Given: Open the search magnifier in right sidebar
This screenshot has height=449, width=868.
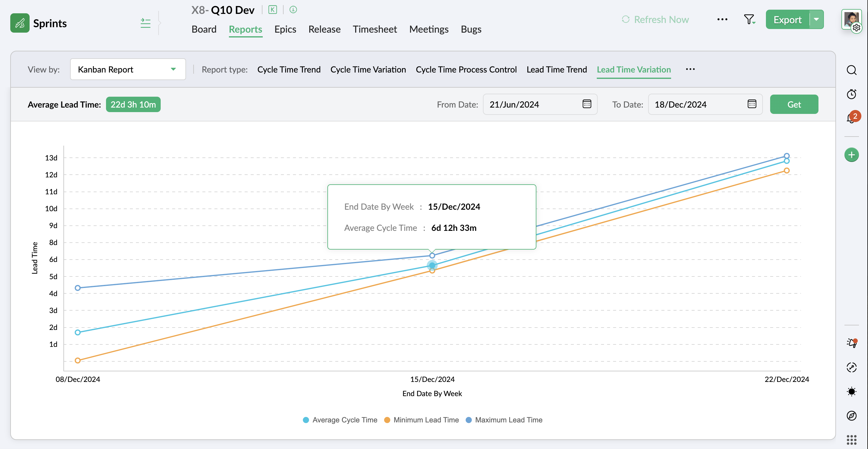Looking at the screenshot, I should [x=851, y=70].
